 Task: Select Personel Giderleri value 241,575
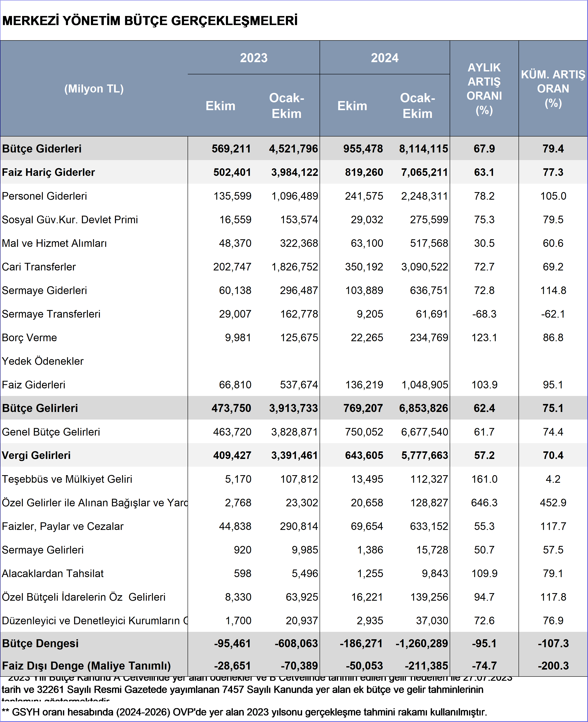click(x=364, y=196)
